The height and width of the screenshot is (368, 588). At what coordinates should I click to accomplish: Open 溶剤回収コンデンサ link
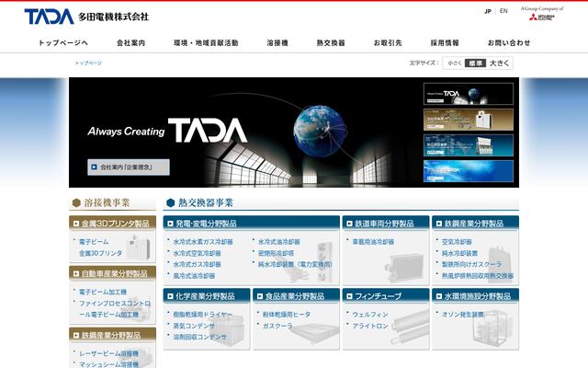pyautogui.click(x=200, y=338)
